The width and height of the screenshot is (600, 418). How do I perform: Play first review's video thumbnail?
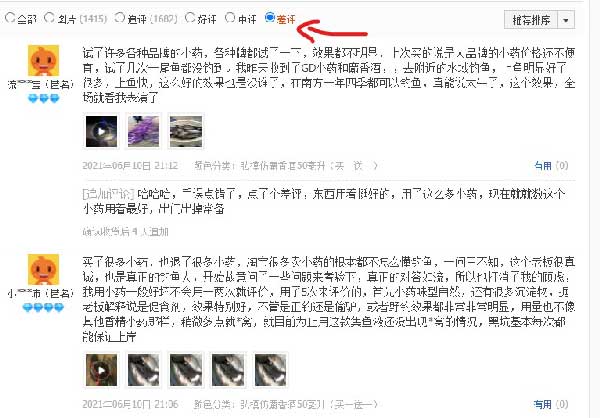coord(101,131)
